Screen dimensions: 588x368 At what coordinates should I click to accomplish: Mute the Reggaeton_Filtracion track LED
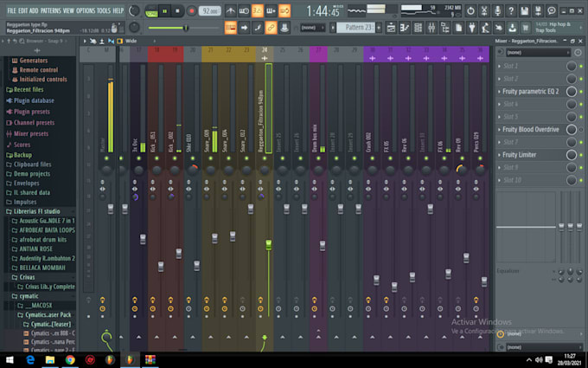click(x=265, y=158)
